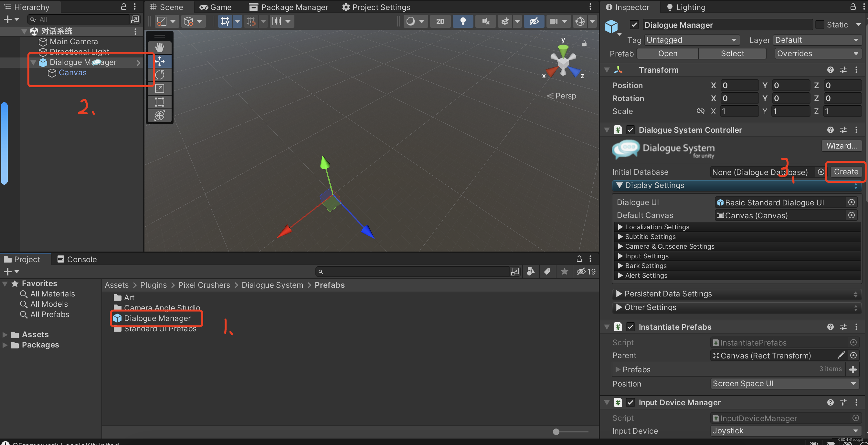Uncheck the Instantiate Prefabs component
The width and height of the screenshot is (868, 445).
[x=630, y=326]
